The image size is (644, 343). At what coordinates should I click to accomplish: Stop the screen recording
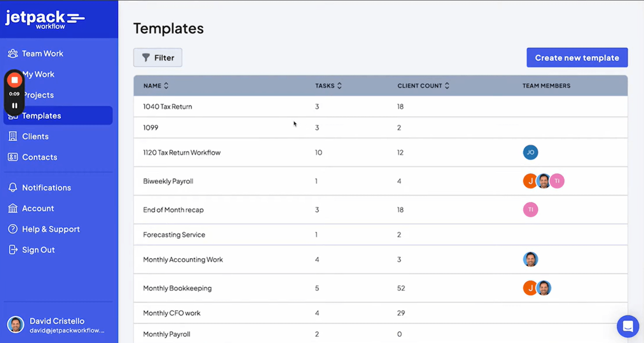coord(14,80)
